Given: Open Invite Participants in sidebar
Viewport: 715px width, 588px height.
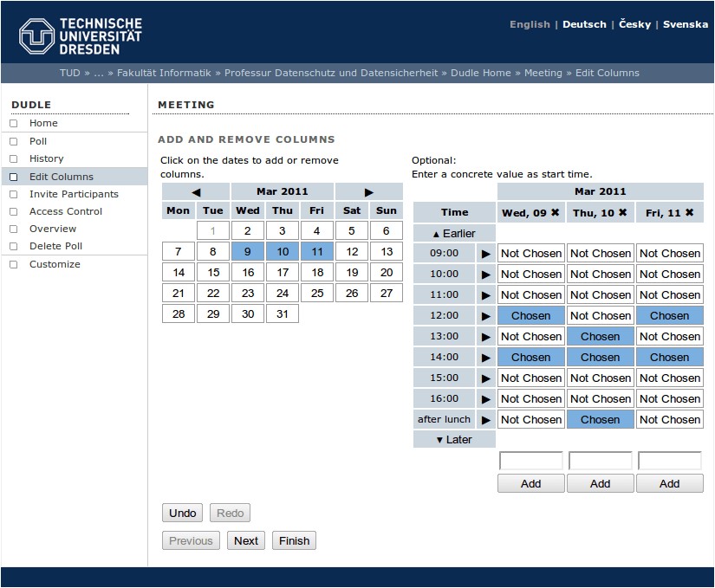Looking at the screenshot, I should [x=74, y=194].
